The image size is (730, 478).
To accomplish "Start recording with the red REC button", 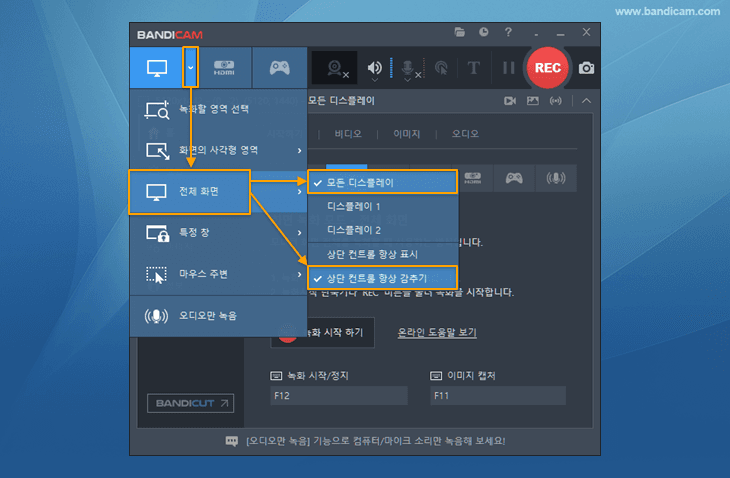I will (x=548, y=68).
